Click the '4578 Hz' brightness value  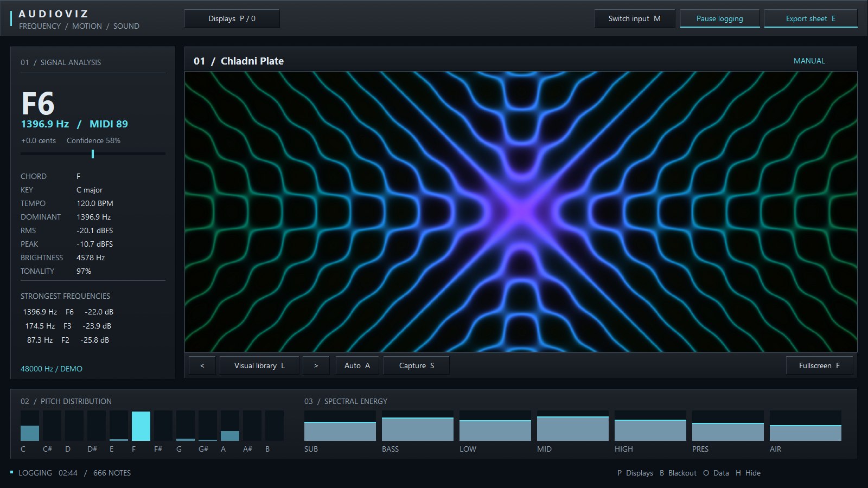tap(91, 258)
